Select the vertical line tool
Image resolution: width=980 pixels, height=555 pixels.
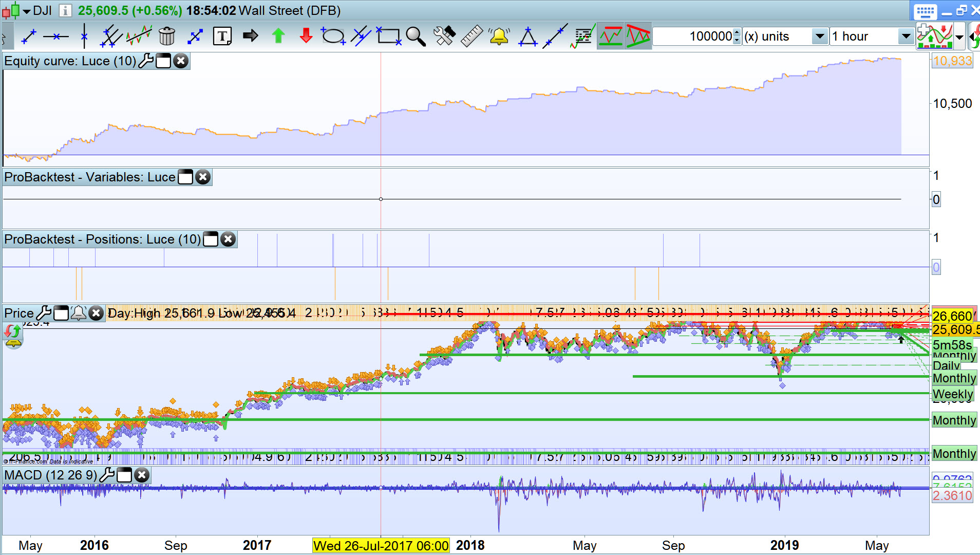coord(84,36)
